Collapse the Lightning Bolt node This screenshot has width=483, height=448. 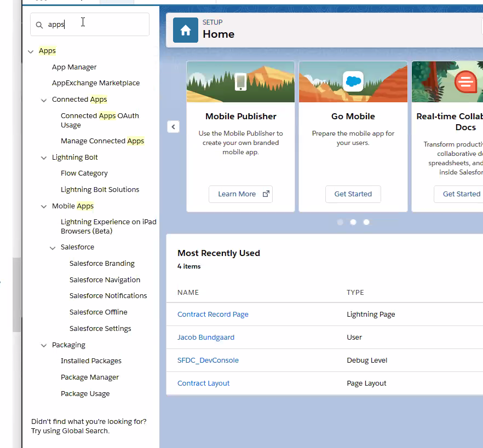pyautogui.click(x=44, y=158)
